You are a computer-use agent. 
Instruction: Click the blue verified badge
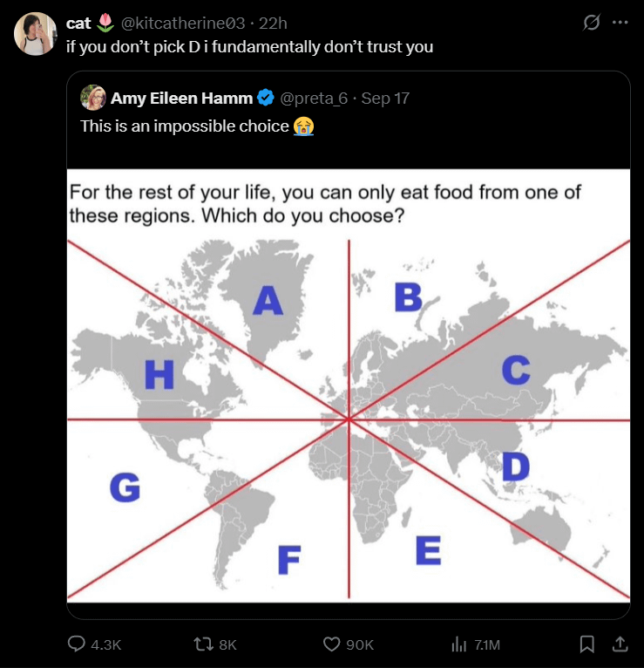(267, 98)
